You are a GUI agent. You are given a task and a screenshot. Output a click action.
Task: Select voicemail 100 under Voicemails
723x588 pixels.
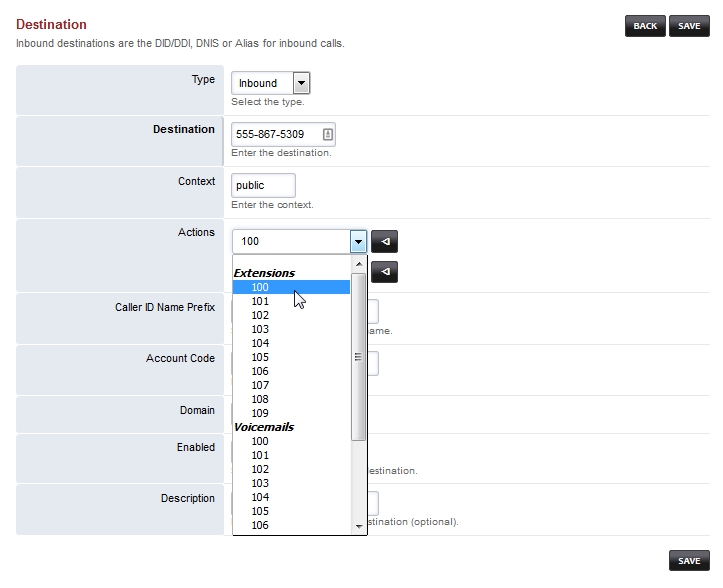[260, 441]
